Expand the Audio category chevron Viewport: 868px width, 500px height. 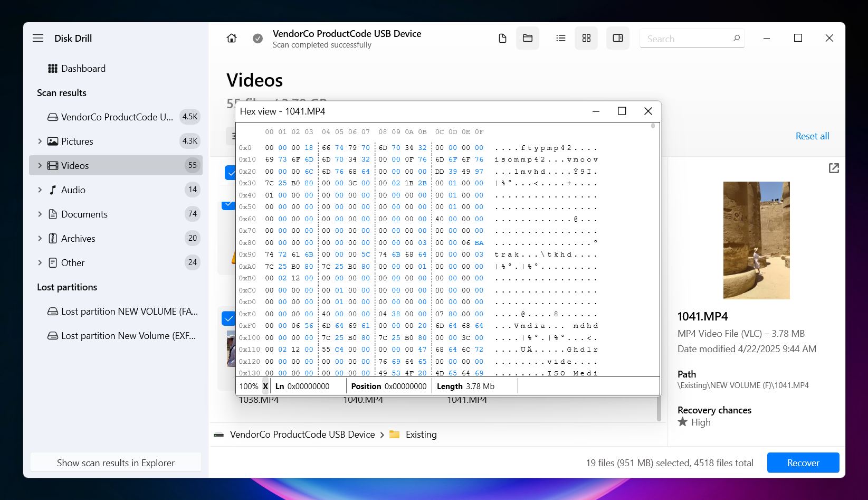click(x=40, y=190)
